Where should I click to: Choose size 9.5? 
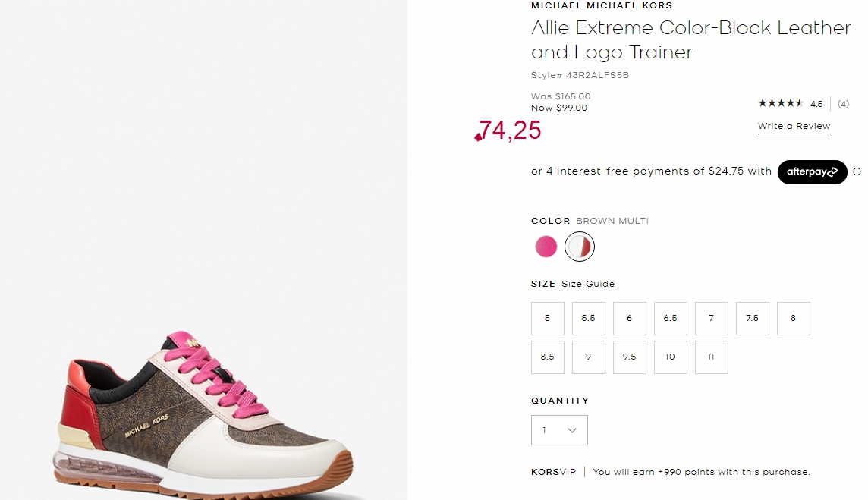point(630,357)
